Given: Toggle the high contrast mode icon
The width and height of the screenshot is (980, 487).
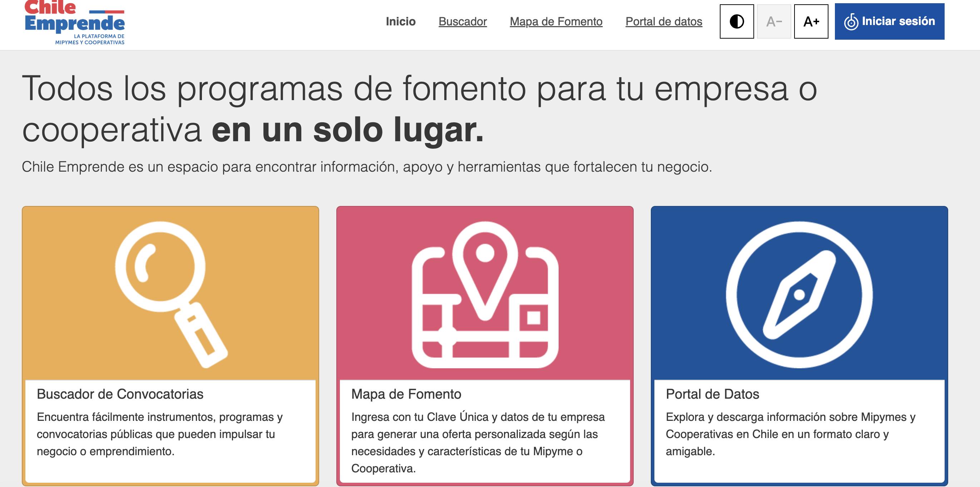Looking at the screenshot, I should tap(737, 22).
